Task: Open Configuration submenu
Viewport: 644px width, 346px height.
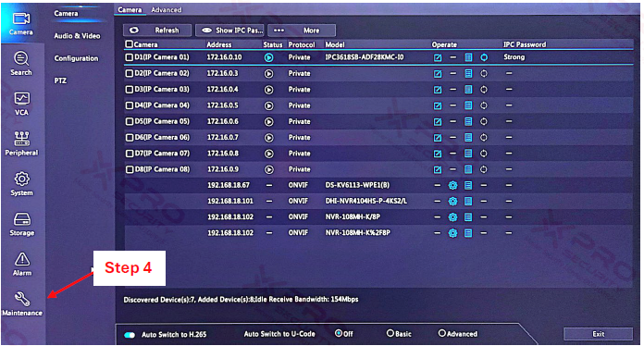Action: coord(77,58)
